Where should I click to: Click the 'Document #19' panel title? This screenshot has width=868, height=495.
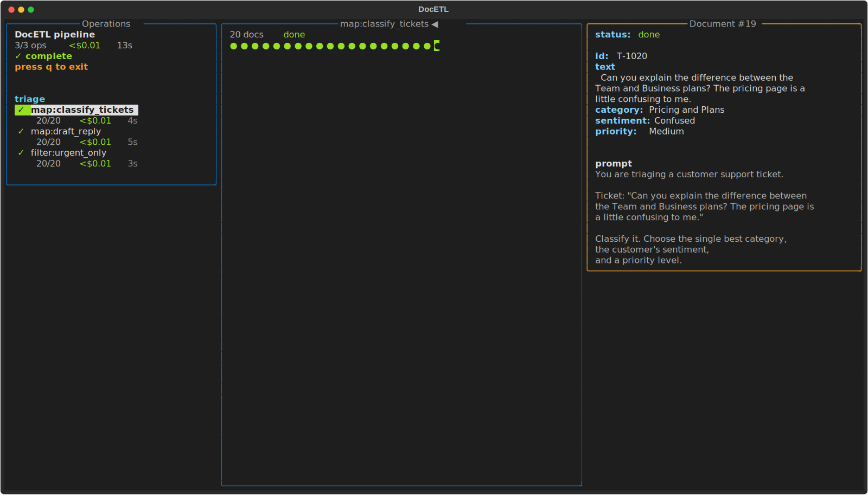click(x=723, y=24)
